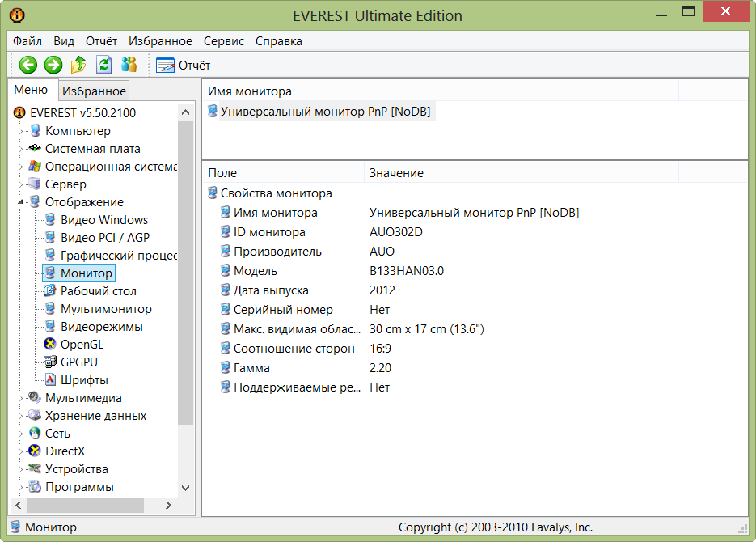Select the Модель property row
This screenshot has width=756, height=542.
pyautogui.click(x=255, y=271)
